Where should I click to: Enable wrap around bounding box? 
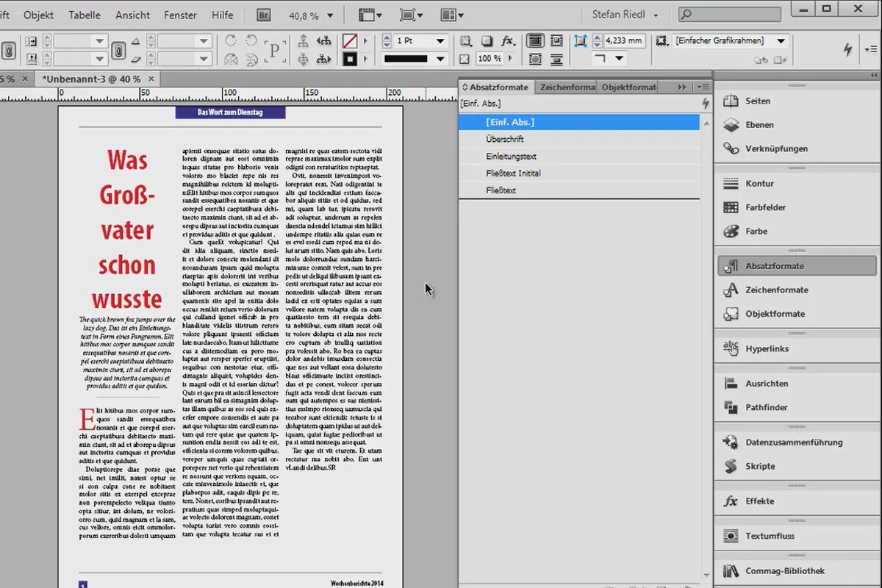coord(556,41)
